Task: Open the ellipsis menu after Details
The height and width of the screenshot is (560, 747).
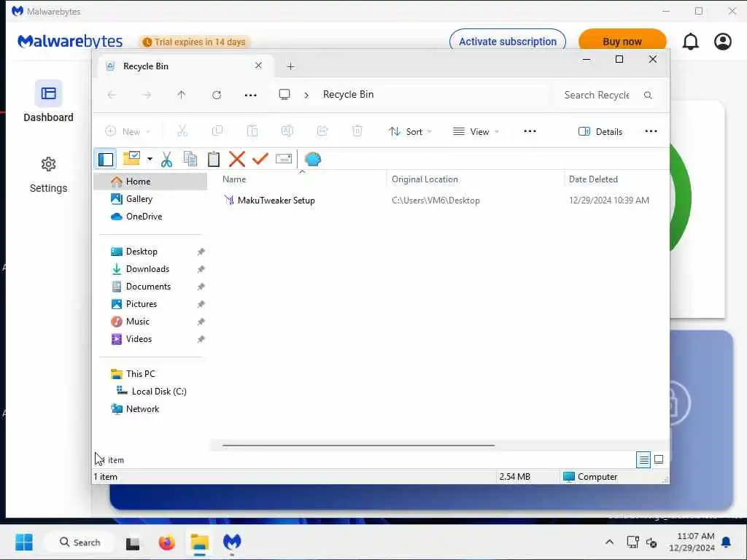Action: pyautogui.click(x=651, y=131)
